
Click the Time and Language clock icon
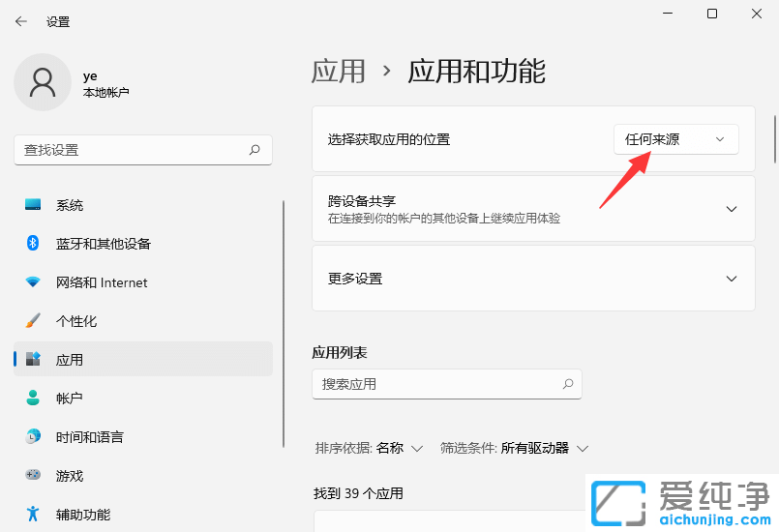pos(33,437)
